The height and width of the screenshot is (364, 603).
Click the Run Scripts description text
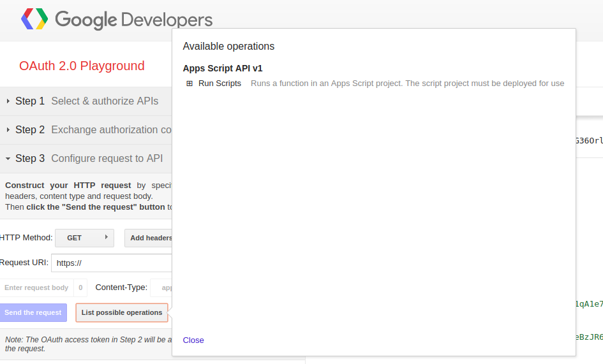pos(408,84)
